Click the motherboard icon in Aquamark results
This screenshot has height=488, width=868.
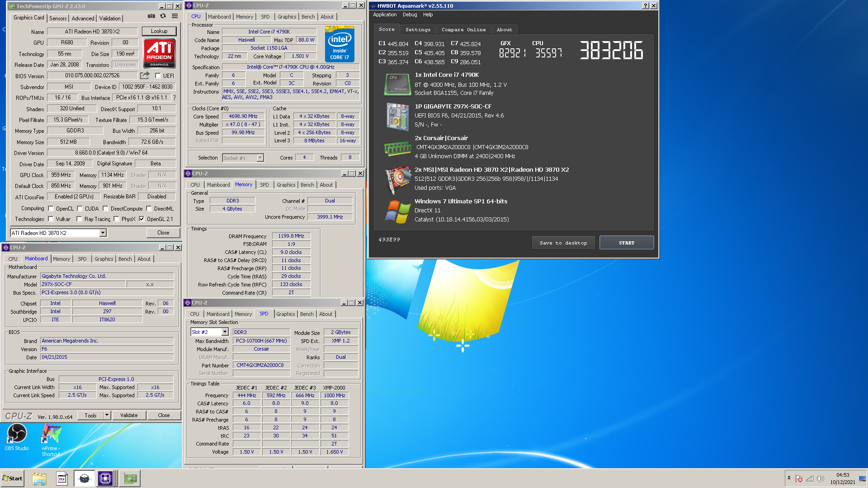coord(397,117)
